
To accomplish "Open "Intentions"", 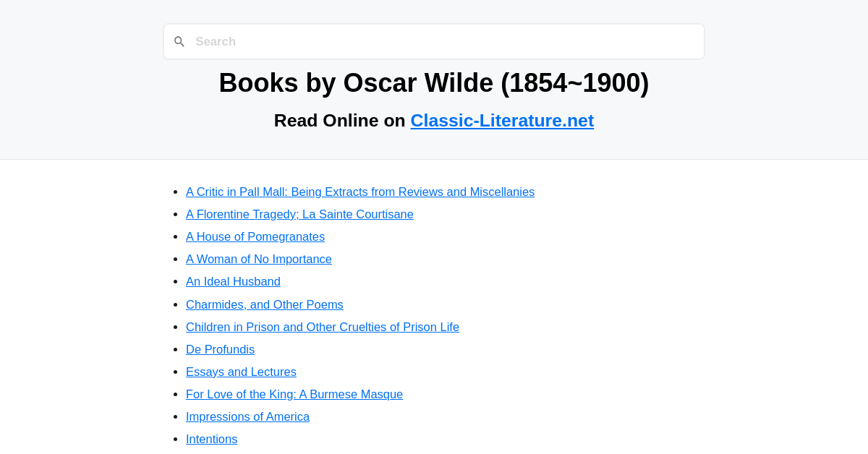I will (211, 439).
